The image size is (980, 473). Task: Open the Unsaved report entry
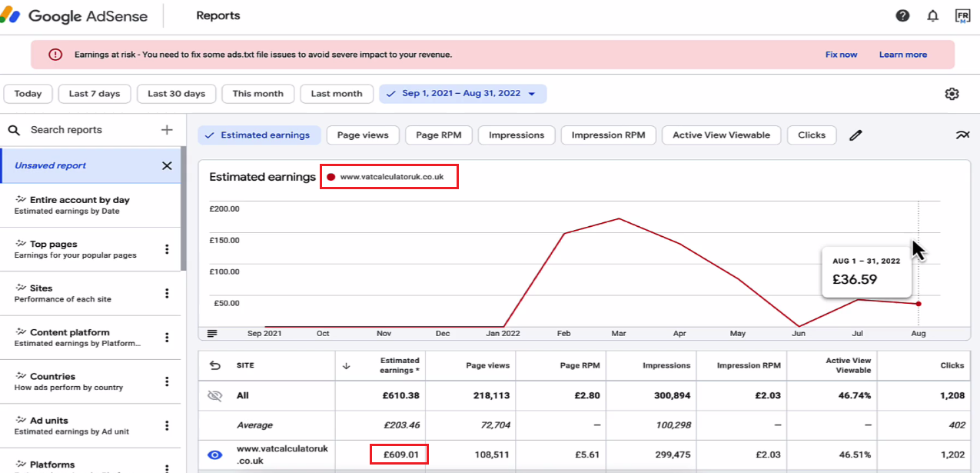coord(91,165)
